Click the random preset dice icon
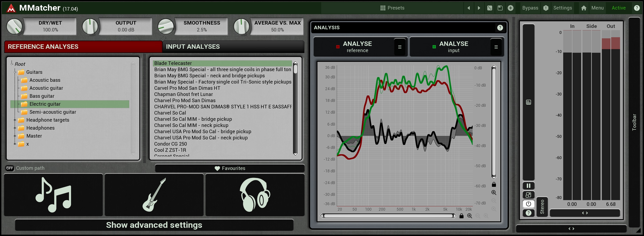Viewport: 644px width, 236px height. (489, 8)
